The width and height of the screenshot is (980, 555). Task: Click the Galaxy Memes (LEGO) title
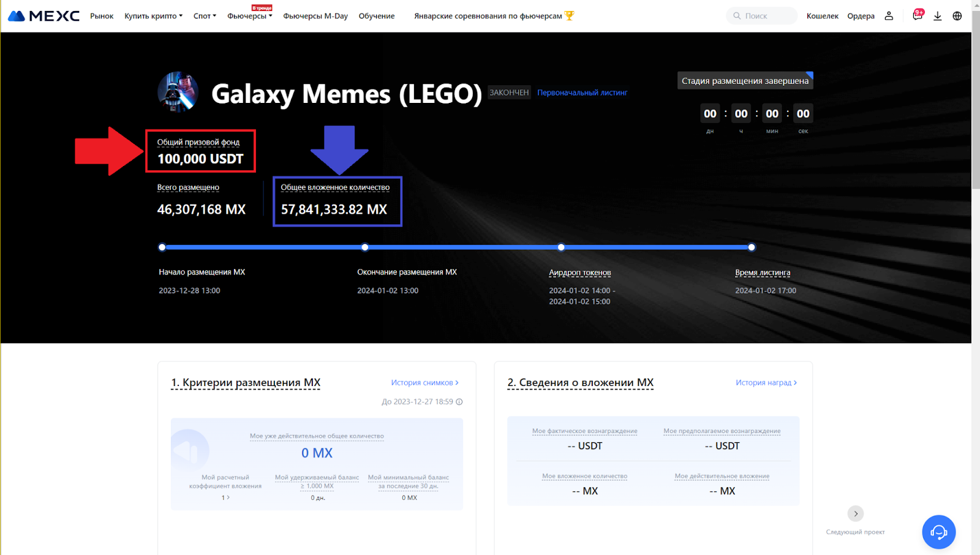pyautogui.click(x=347, y=94)
